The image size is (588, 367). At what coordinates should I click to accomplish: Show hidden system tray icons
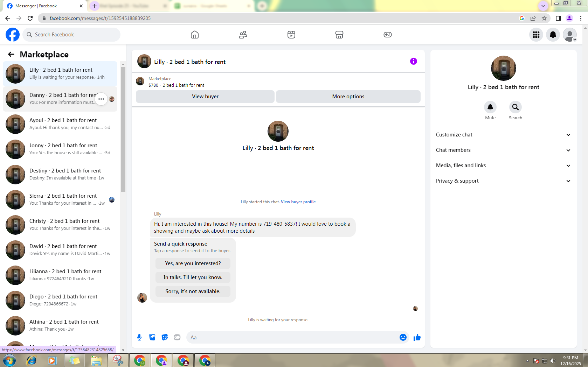click(x=527, y=361)
